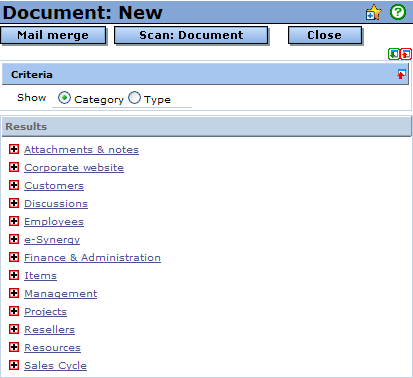Expand the Attachments & notes node

[x=14, y=149]
